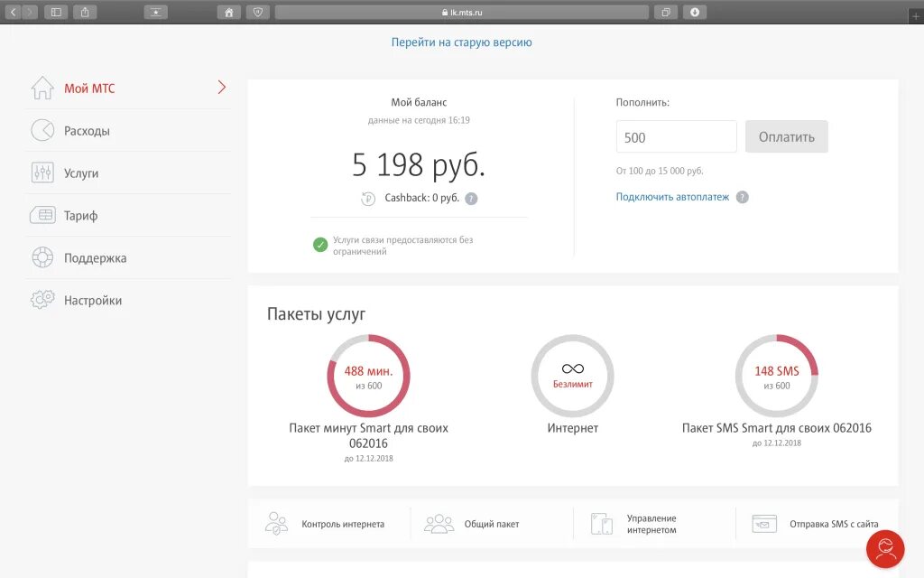924x578 pixels.
Task: Go to the Safari home page icon
Action: click(228, 12)
